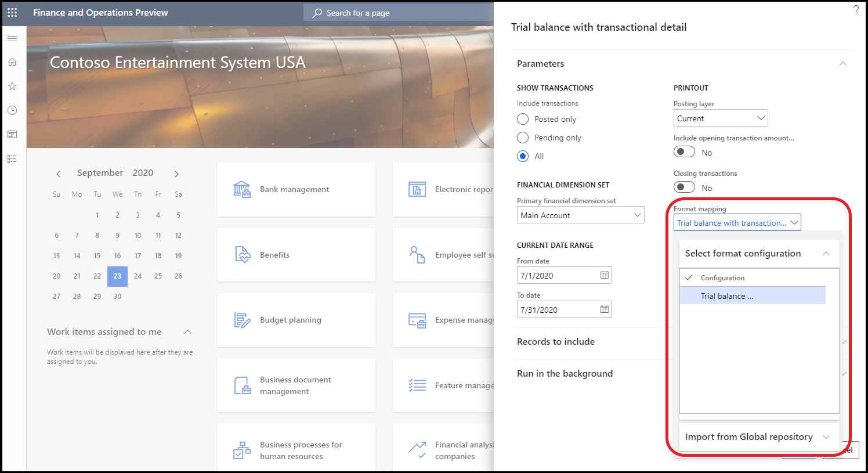868x473 pixels.
Task: Open Primary financial dimension set dropdown
Action: (581, 215)
